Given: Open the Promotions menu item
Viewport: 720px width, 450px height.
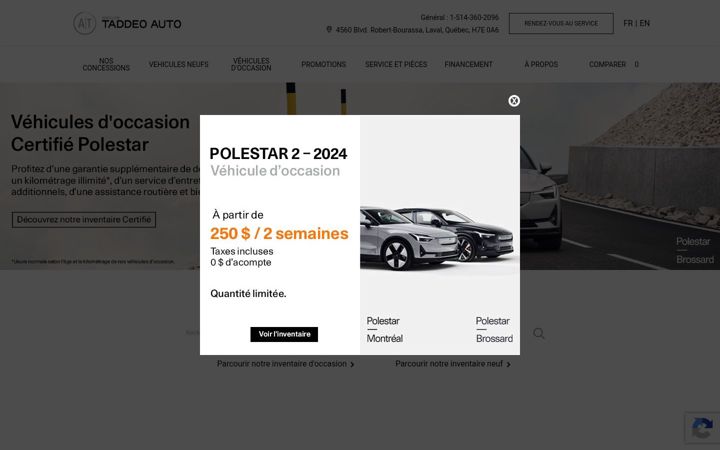Looking at the screenshot, I should pos(324,64).
